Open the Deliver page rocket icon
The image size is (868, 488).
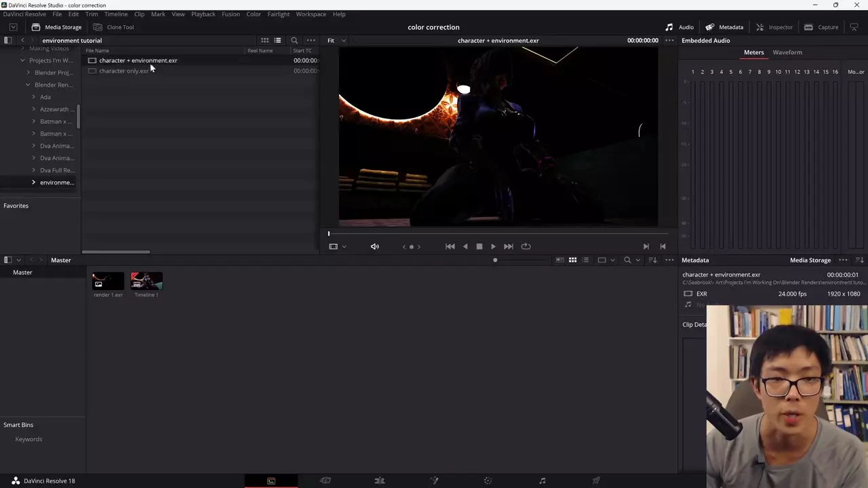[x=596, y=481]
